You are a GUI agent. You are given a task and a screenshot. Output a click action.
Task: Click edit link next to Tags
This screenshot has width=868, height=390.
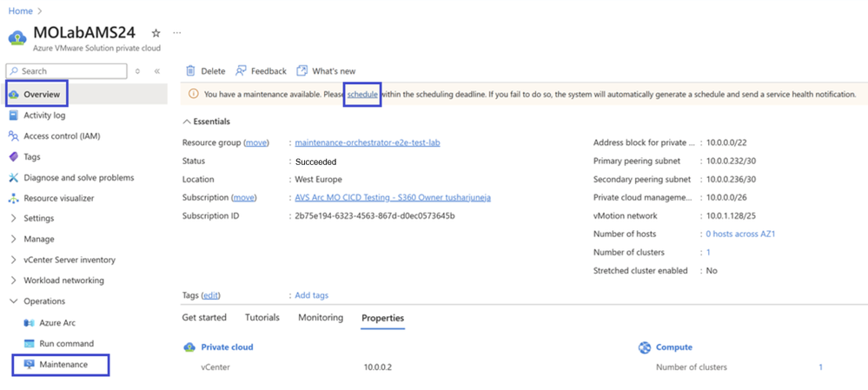[210, 295]
